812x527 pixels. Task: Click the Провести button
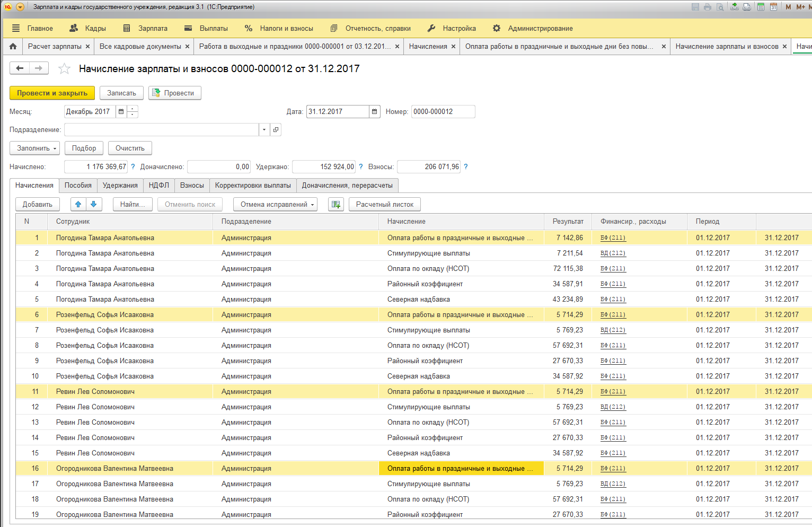click(x=175, y=93)
